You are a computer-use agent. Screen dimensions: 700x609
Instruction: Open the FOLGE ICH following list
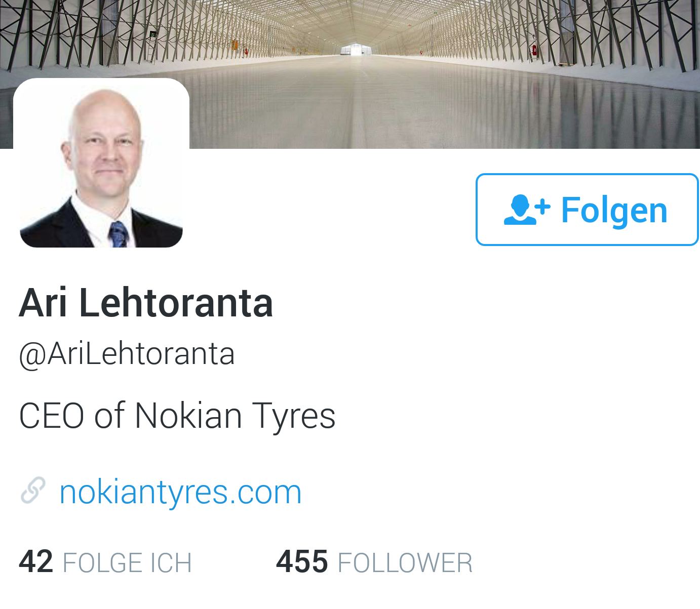point(127,563)
